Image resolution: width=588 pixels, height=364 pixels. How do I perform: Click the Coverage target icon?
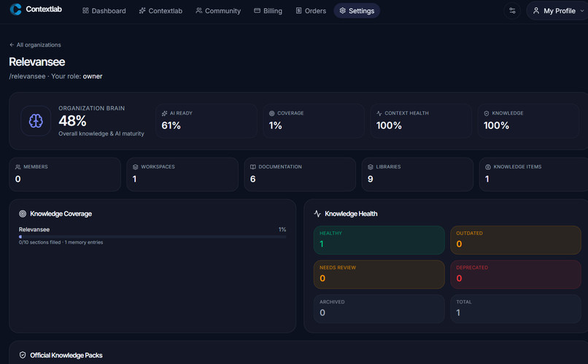[272, 113]
